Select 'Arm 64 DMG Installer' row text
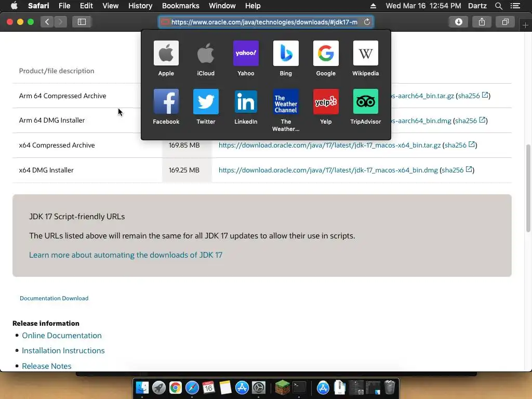 click(x=52, y=120)
